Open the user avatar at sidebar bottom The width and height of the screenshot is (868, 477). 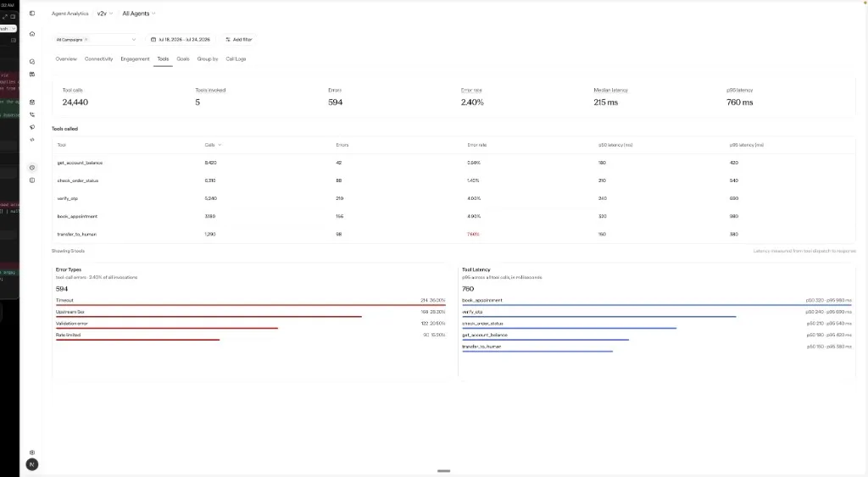coord(32,465)
